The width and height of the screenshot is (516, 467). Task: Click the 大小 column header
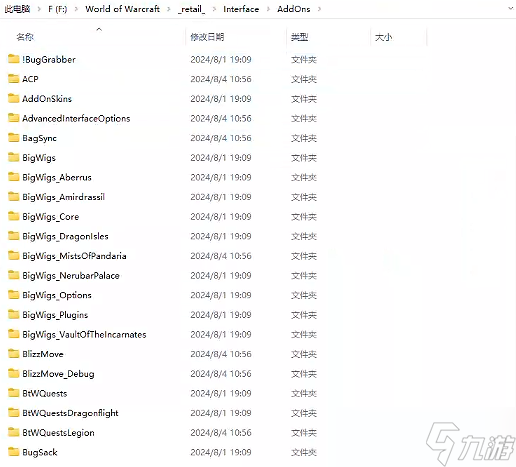(x=383, y=37)
